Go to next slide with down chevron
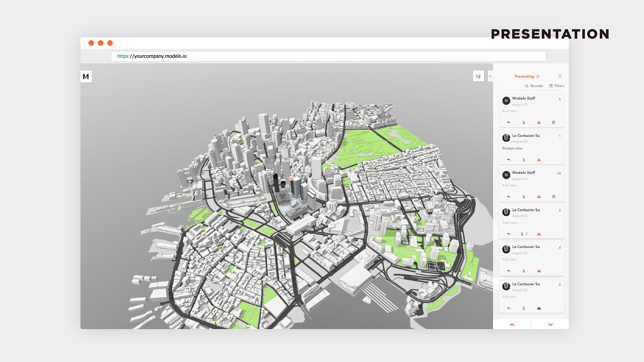Image resolution: width=644 pixels, height=362 pixels. 550,325
